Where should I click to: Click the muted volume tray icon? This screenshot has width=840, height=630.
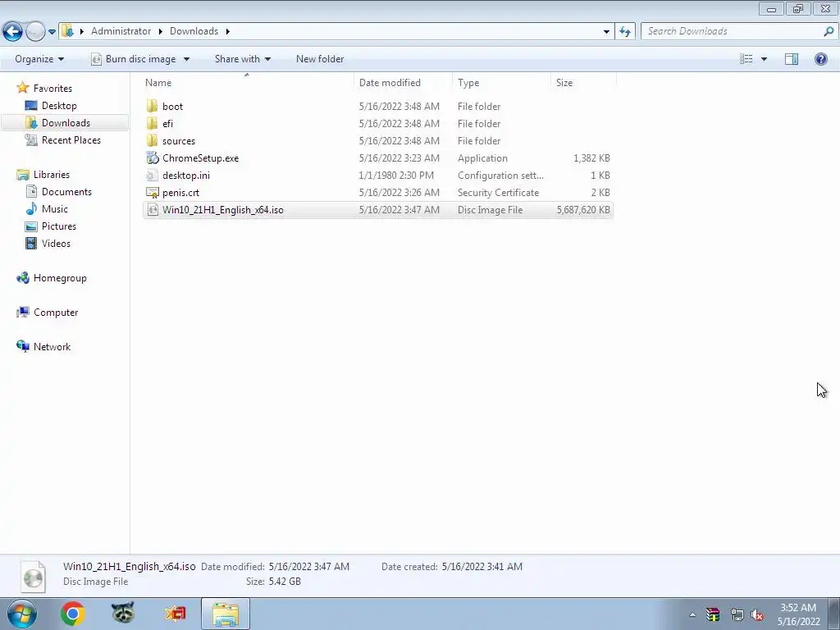757,615
